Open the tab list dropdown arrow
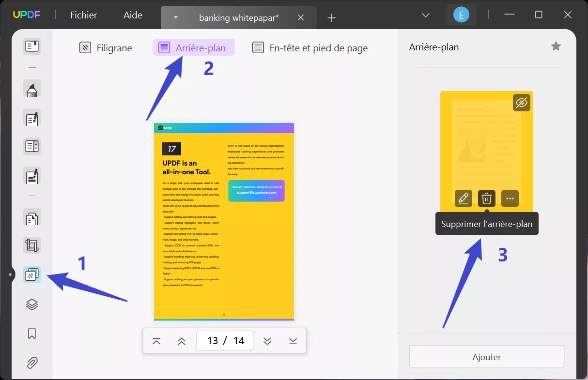This screenshot has height=380, width=588. (x=176, y=17)
